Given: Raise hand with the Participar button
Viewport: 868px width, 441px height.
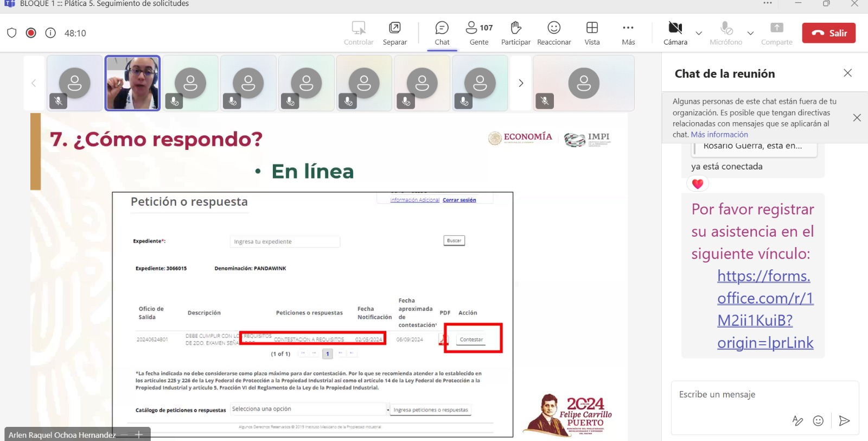Looking at the screenshot, I should (x=515, y=33).
